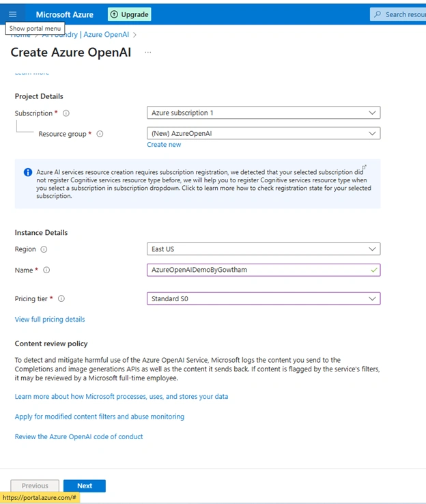Click the Create new resource group link
This screenshot has width=426, height=504.
coord(164,145)
